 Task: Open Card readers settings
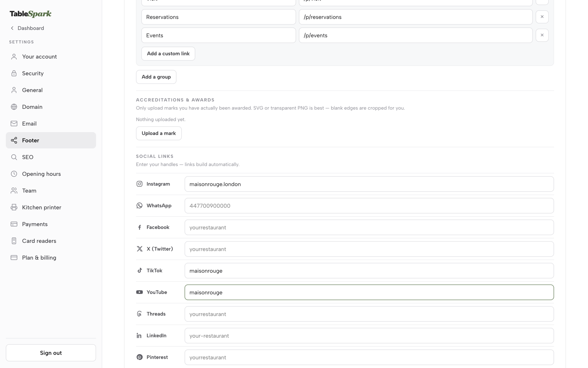coord(51,241)
